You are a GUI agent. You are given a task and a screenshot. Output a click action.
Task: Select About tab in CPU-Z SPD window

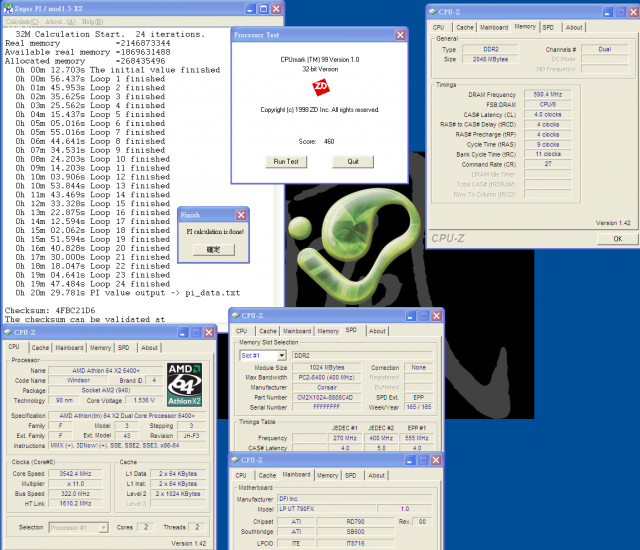pos(377,331)
